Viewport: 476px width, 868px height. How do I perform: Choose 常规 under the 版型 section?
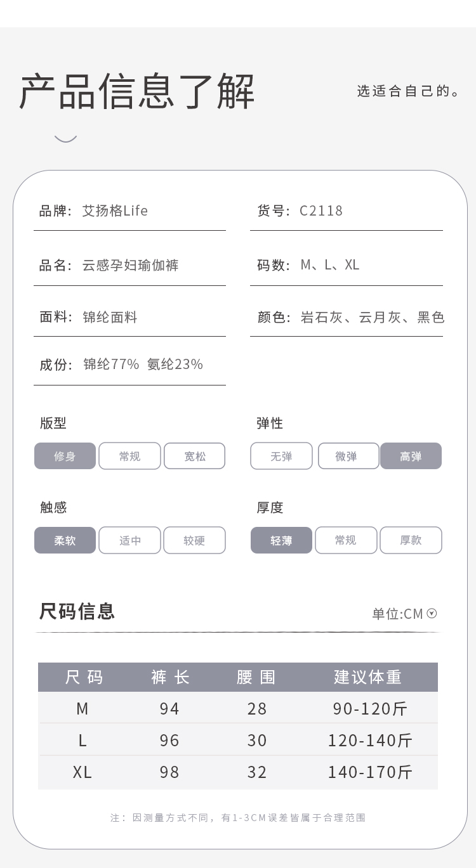(x=129, y=456)
